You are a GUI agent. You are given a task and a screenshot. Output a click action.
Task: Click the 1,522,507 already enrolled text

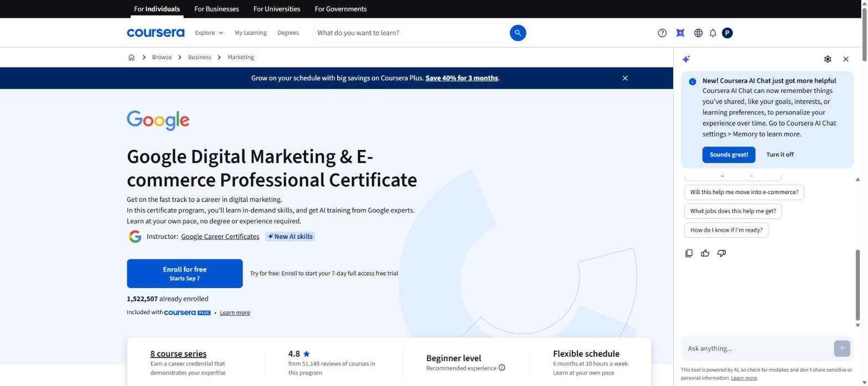pyautogui.click(x=167, y=299)
